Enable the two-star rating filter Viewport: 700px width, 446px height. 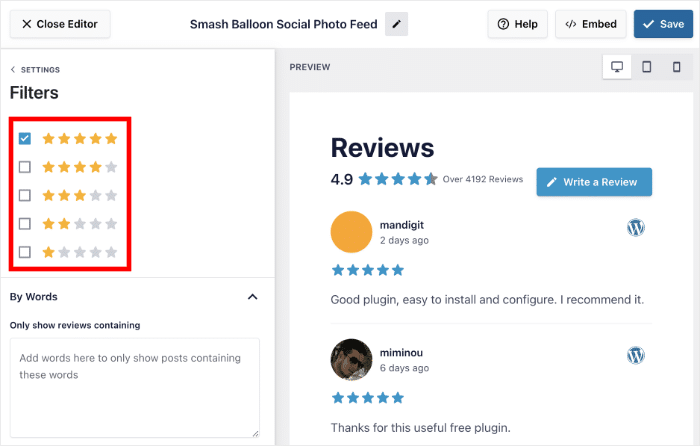(25, 224)
